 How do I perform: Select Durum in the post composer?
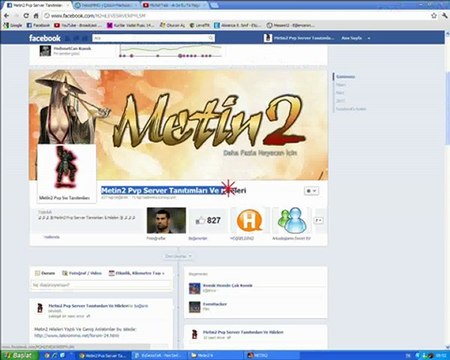click(45, 273)
